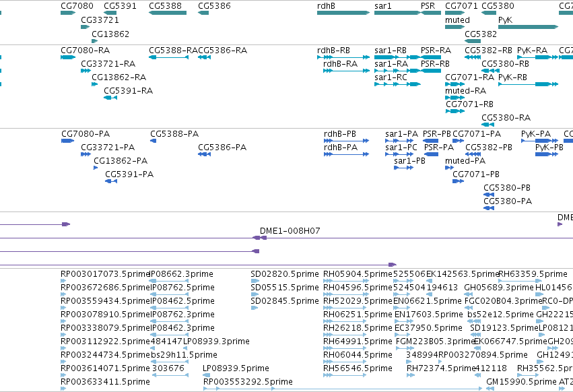The image size is (573, 392).
Task: Click the CG7080-PA protein label
Action: (86, 134)
